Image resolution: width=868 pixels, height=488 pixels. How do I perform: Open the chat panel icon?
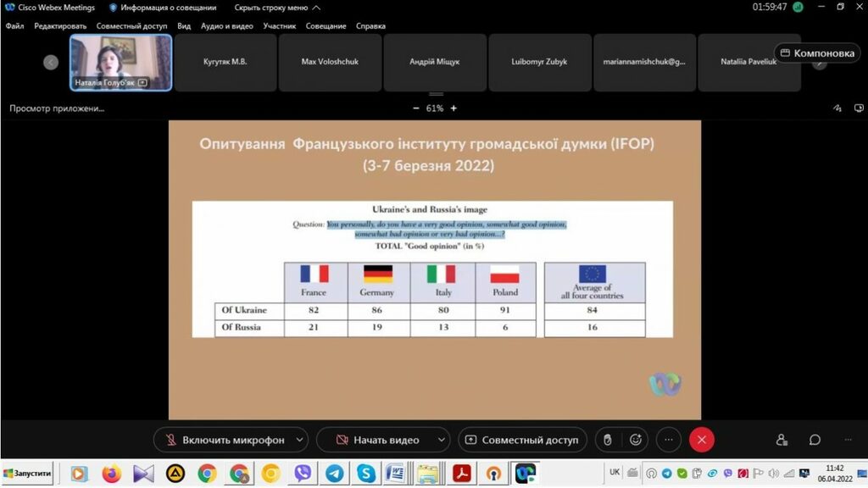815,440
